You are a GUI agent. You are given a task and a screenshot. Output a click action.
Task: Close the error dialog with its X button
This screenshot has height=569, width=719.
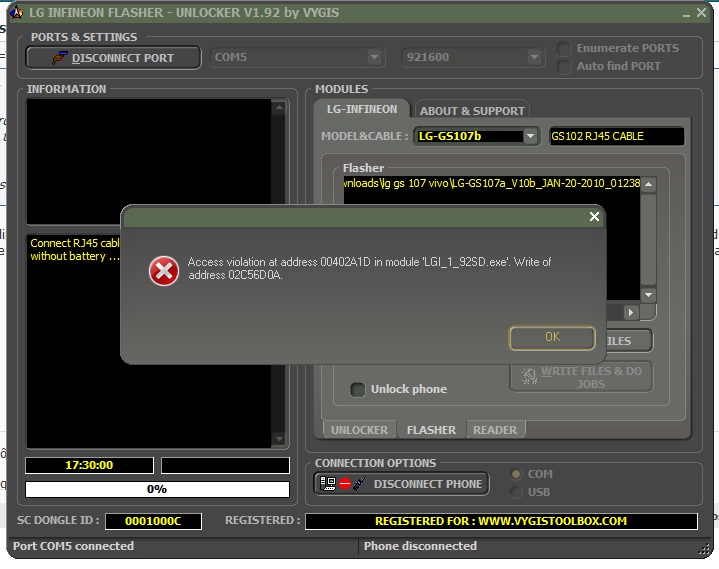(594, 216)
